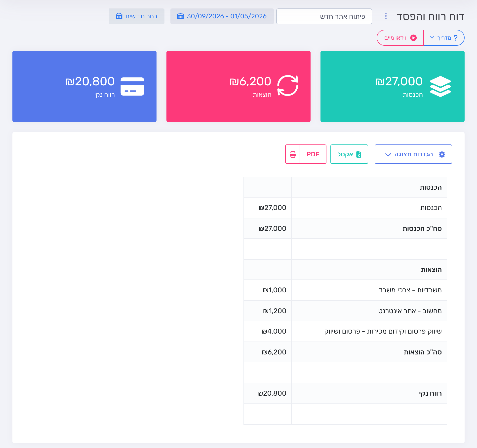Click the ₪20,800 רווח נקי card amount

click(x=90, y=81)
